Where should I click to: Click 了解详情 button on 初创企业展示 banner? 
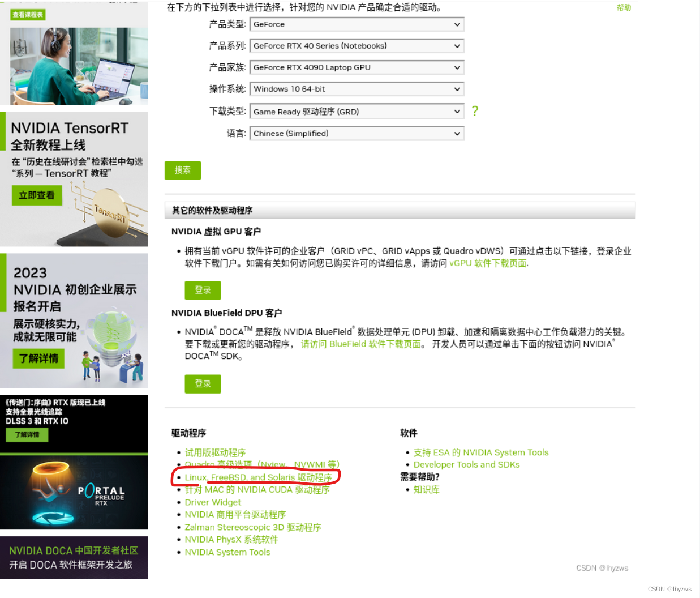(x=38, y=358)
